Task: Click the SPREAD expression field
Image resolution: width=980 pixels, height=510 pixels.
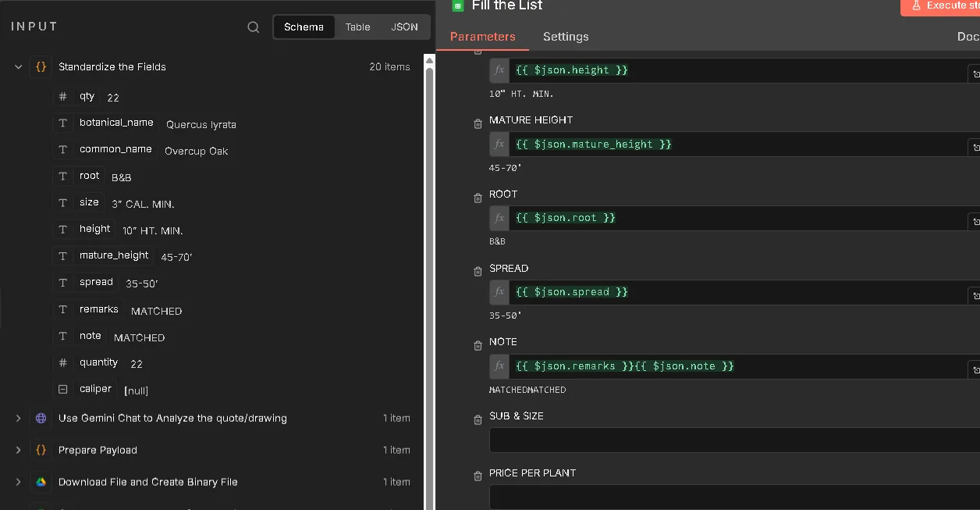Action: click(x=739, y=292)
